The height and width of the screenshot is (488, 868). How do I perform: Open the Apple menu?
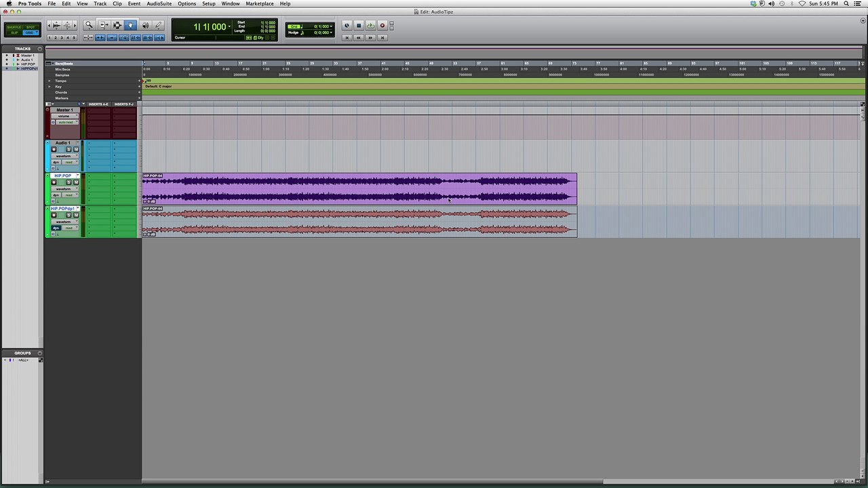pyautogui.click(x=9, y=3)
